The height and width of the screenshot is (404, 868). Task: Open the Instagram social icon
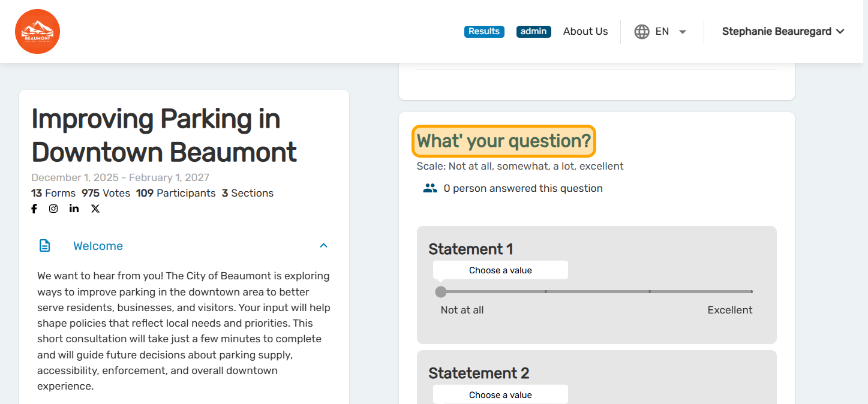53,209
